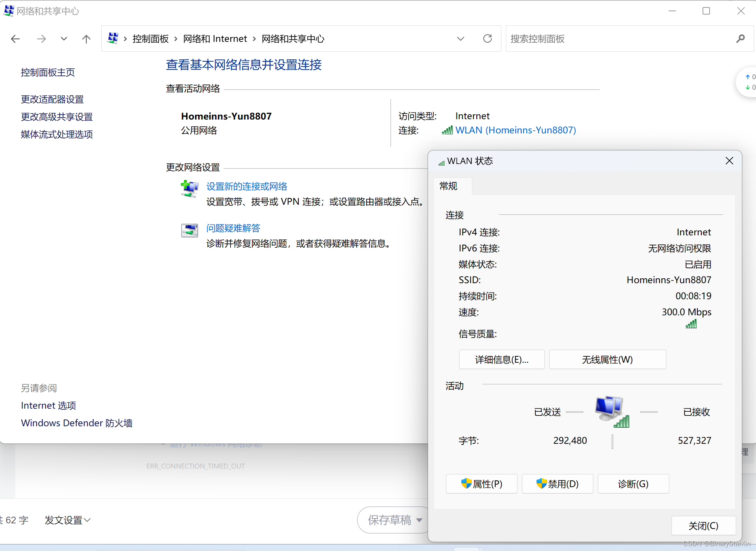Viewport: 756px width, 551px height.
Task: Expand the 发文设置 dropdown
Action: tap(68, 520)
